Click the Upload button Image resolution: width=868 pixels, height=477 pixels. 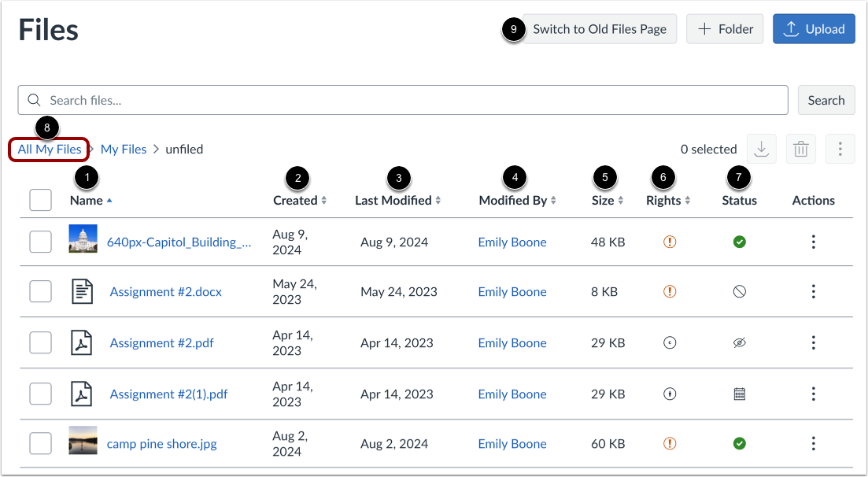(x=814, y=29)
